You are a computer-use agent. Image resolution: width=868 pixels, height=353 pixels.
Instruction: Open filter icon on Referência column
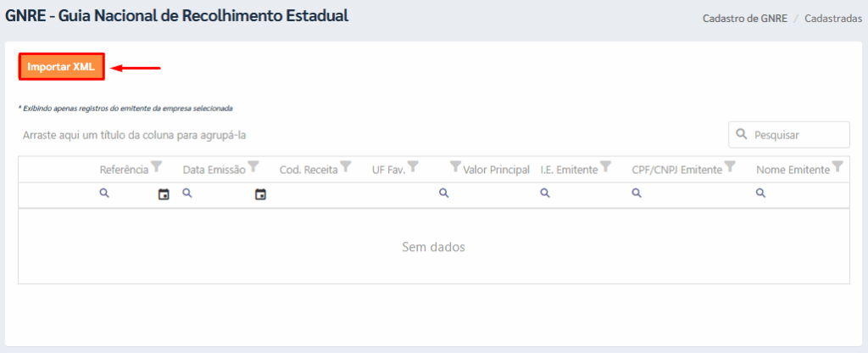[157, 165]
